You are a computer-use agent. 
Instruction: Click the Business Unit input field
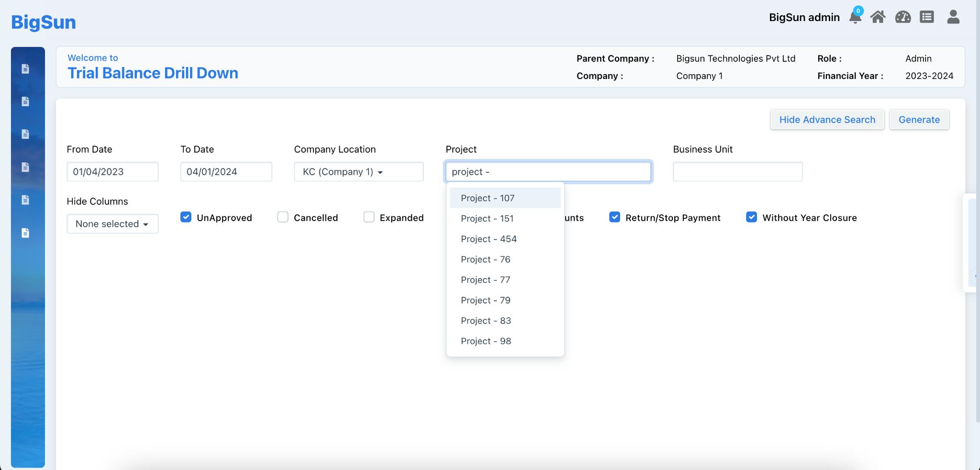[738, 172]
